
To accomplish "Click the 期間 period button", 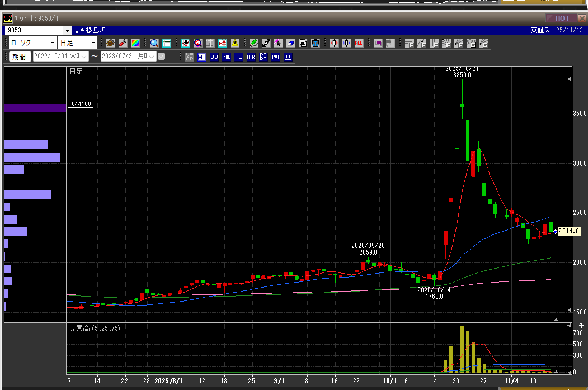I will 19,57.
